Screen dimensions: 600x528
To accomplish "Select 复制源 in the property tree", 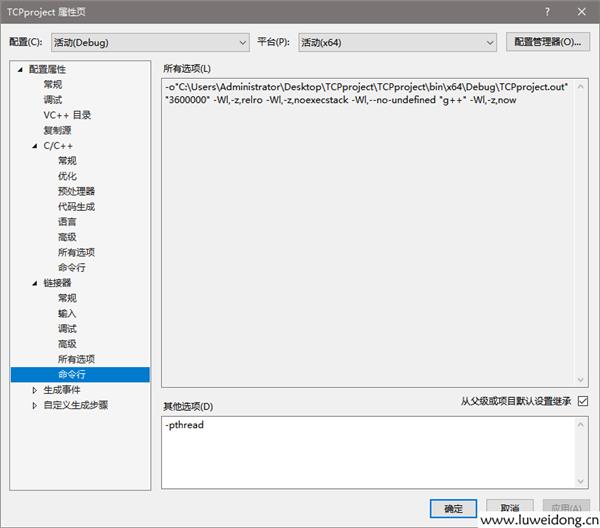I will point(57,130).
